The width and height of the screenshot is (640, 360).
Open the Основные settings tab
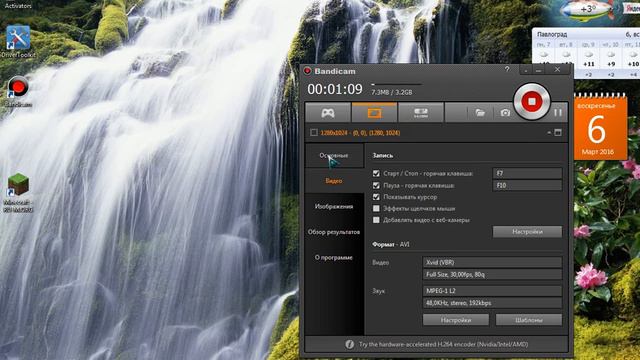(334, 156)
